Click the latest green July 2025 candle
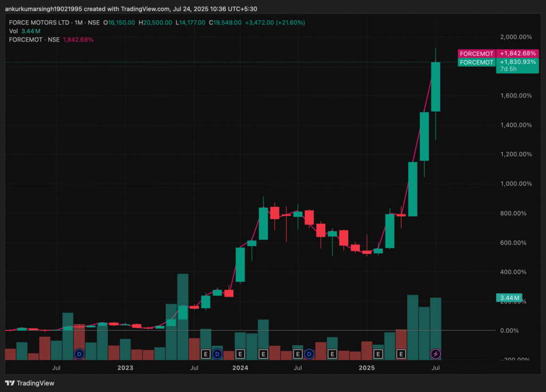The image size is (546, 392). (x=436, y=87)
